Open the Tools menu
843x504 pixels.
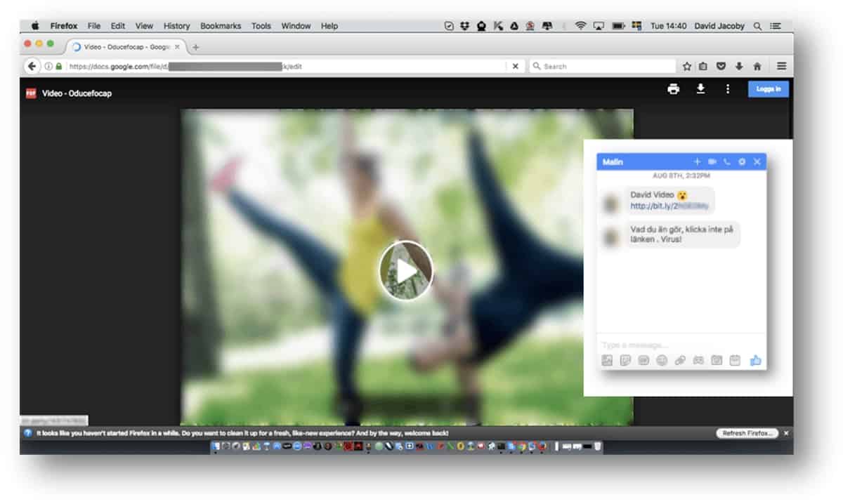coord(261,26)
